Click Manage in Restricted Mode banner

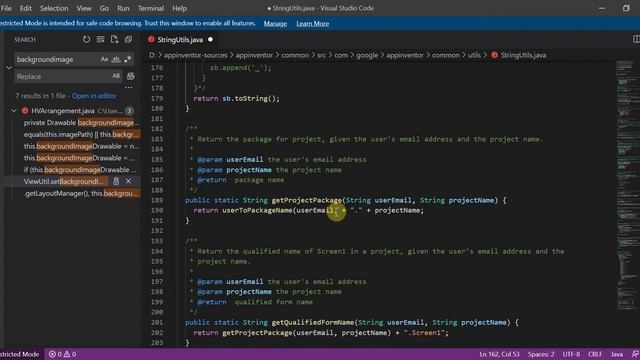pyautogui.click(x=275, y=24)
